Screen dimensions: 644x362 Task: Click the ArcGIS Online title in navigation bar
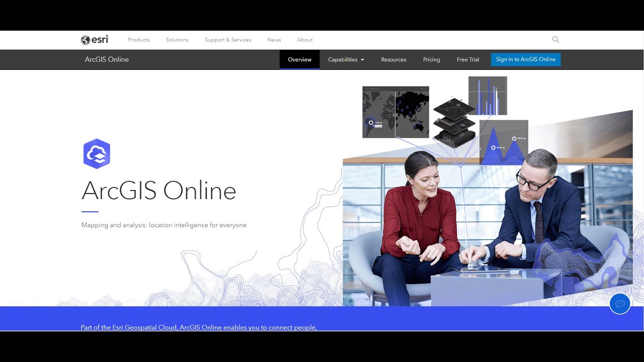[107, 59]
